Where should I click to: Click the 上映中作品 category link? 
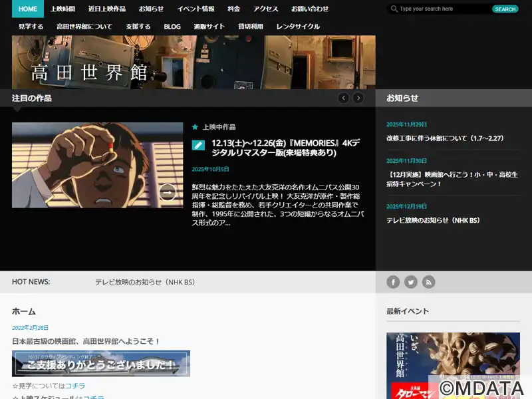pos(219,127)
